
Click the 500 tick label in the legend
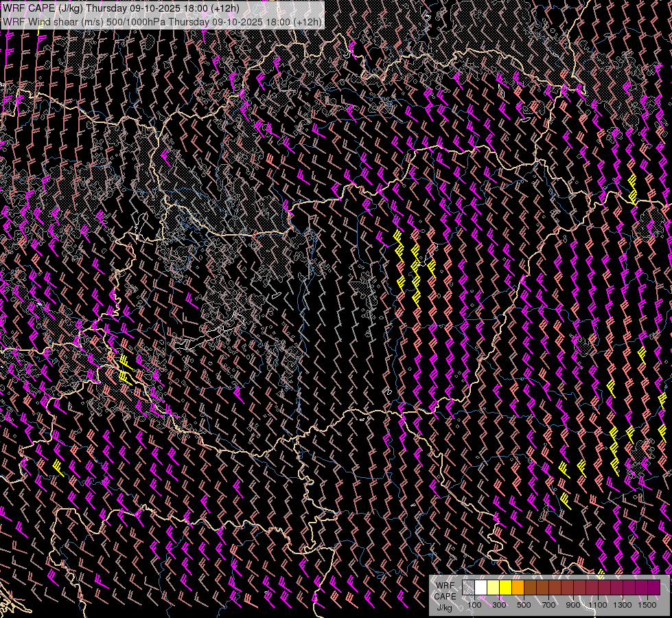[x=524, y=605]
